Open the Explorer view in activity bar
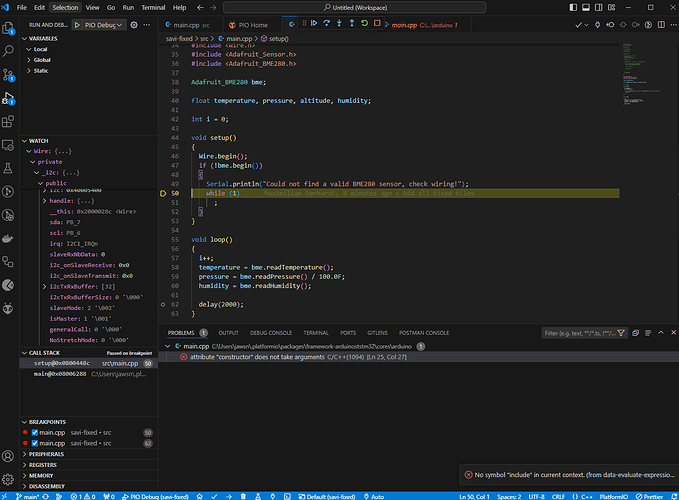 click(x=8, y=28)
